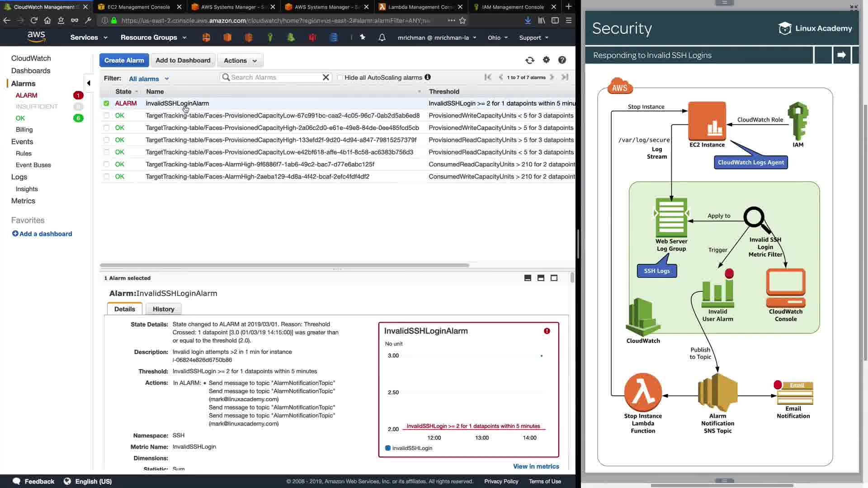This screenshot has height=488, width=868.
Task: Collapse the CloudWatch sidebar arrow
Action: click(89, 83)
